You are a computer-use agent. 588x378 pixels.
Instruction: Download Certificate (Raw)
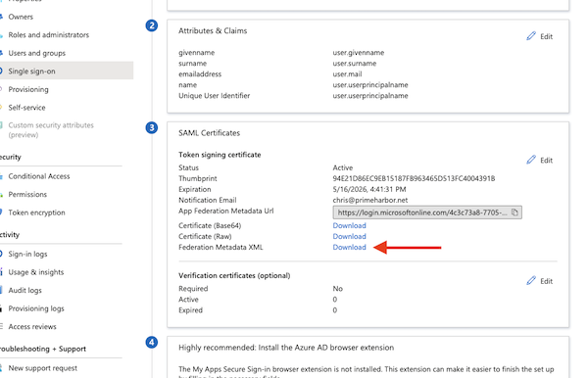tap(349, 236)
